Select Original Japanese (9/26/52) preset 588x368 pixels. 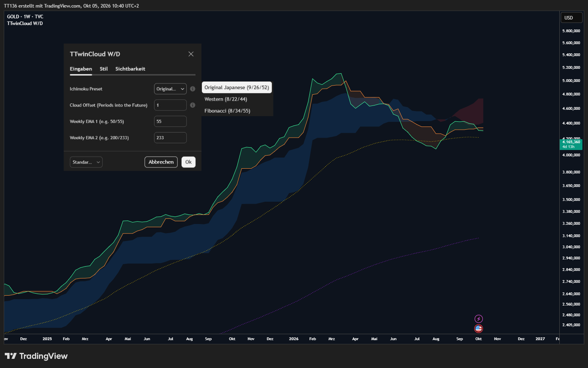click(237, 88)
